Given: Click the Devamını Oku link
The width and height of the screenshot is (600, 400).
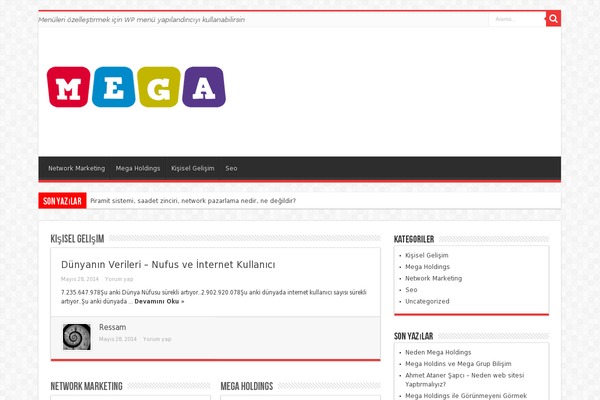Looking at the screenshot, I should point(159,301).
